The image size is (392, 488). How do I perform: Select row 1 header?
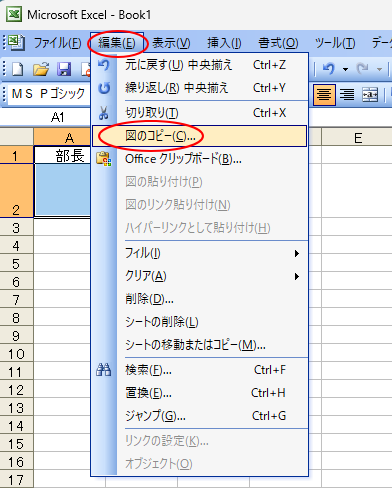coord(16,155)
